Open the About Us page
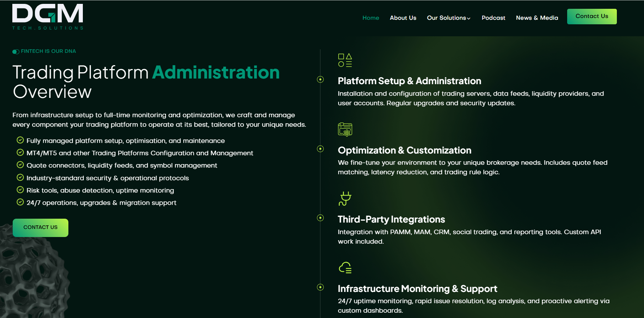 click(x=403, y=18)
